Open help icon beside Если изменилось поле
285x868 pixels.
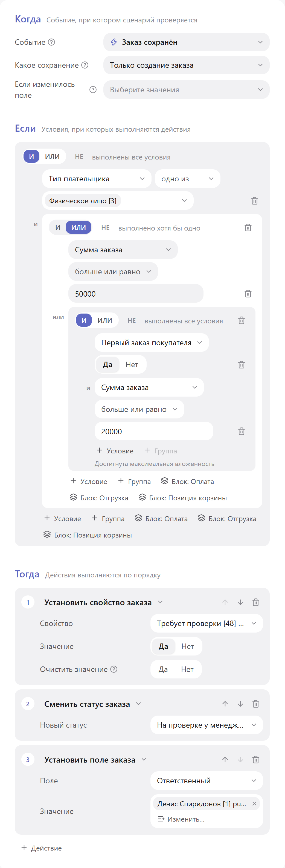93,90
